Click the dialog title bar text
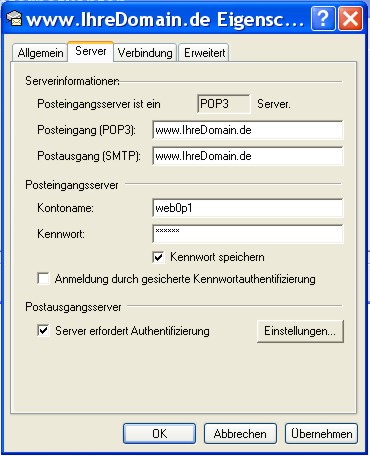 pos(165,20)
